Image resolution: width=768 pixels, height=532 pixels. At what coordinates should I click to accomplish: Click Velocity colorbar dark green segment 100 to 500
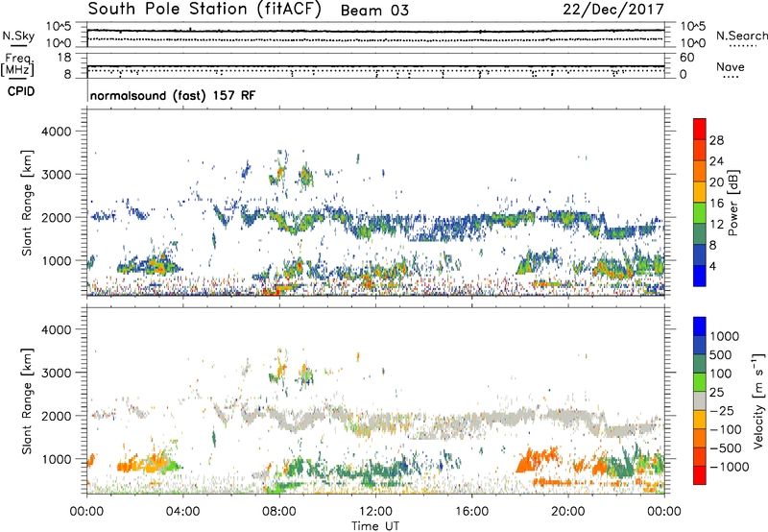700,364
